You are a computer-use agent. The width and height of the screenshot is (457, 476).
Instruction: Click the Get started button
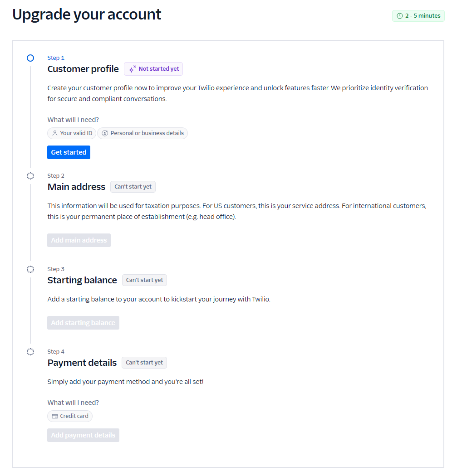coord(69,152)
